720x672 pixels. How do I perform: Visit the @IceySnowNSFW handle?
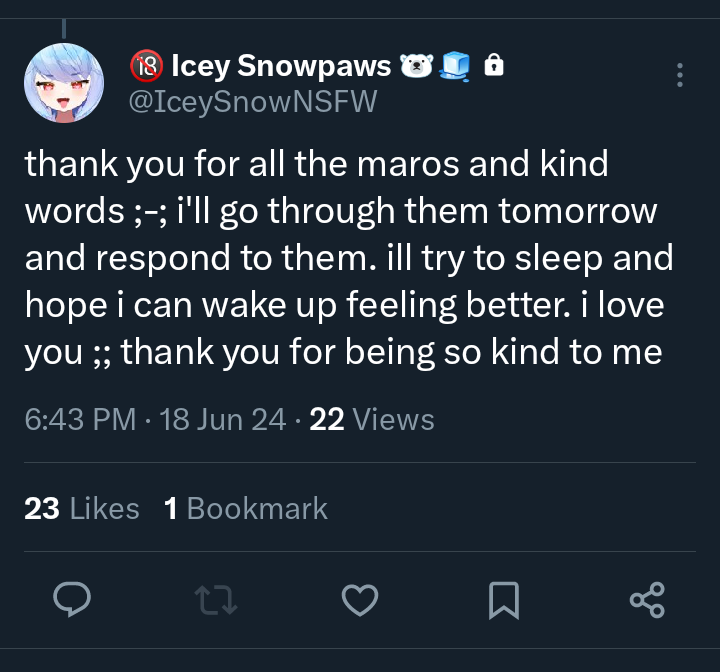[x=253, y=101]
